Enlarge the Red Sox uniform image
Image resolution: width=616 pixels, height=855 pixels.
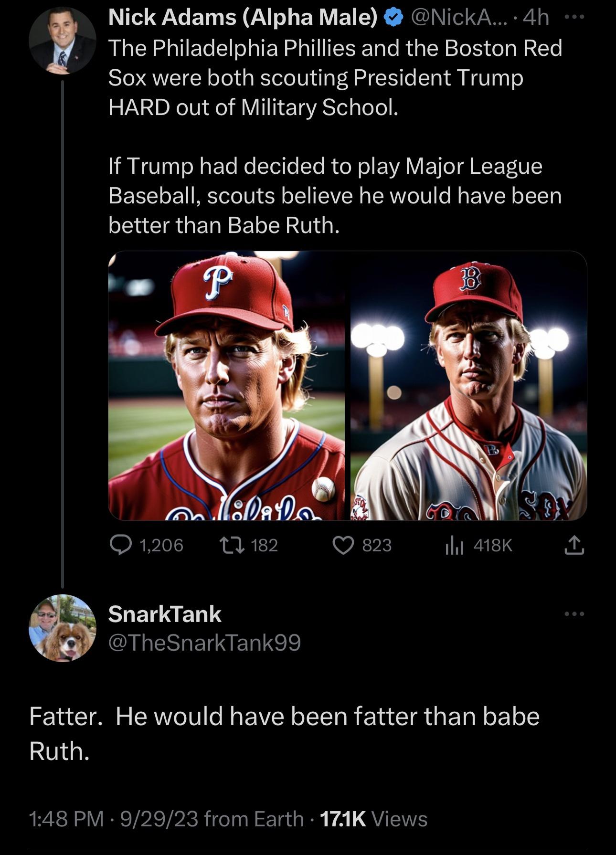click(x=468, y=385)
